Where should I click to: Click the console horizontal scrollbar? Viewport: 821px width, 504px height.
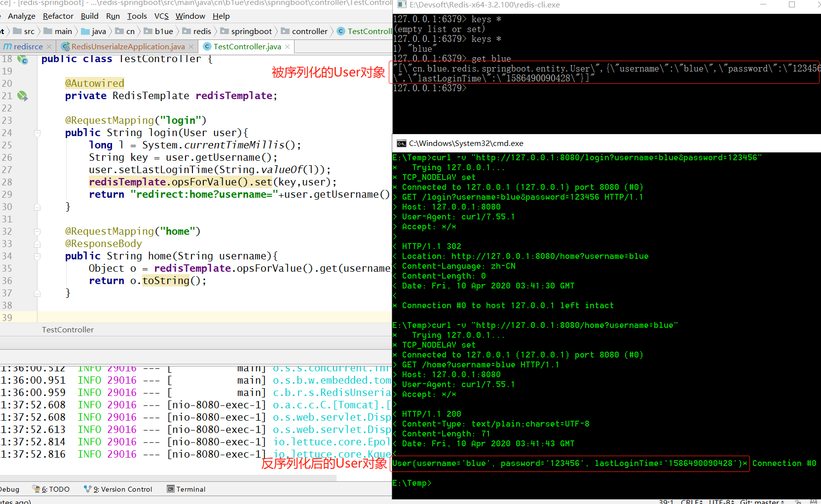click(x=168, y=478)
